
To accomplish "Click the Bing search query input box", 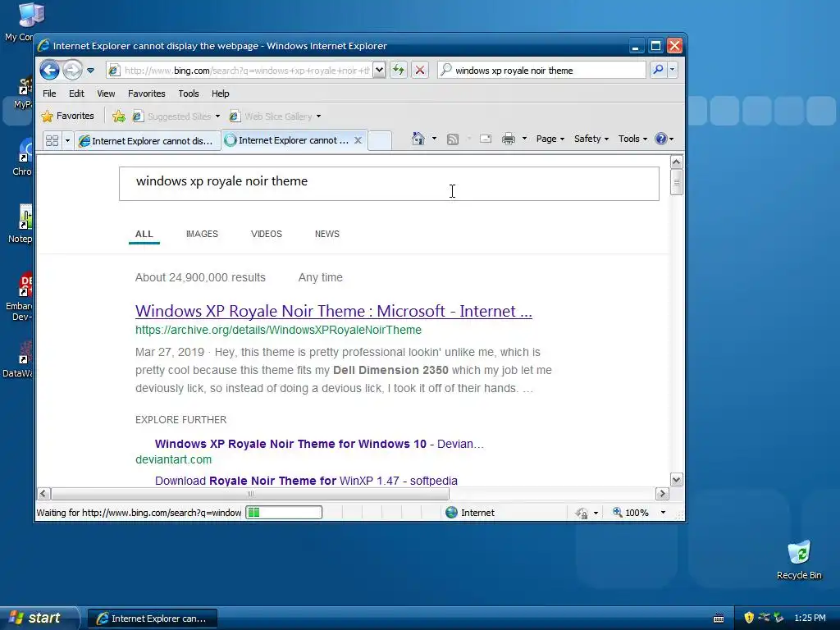I will click(389, 184).
